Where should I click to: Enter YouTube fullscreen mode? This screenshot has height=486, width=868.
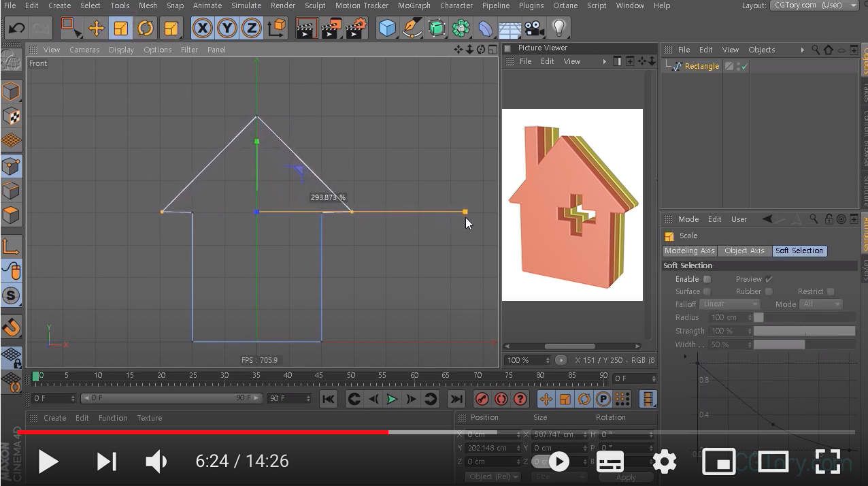tap(828, 462)
